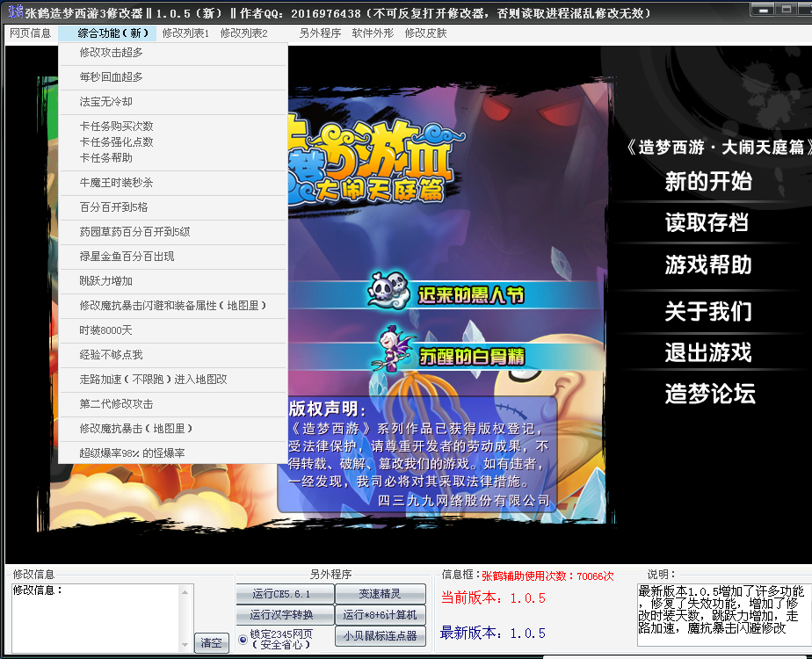Choose 修改魔抗暴击（地图里） entry

tap(173, 429)
